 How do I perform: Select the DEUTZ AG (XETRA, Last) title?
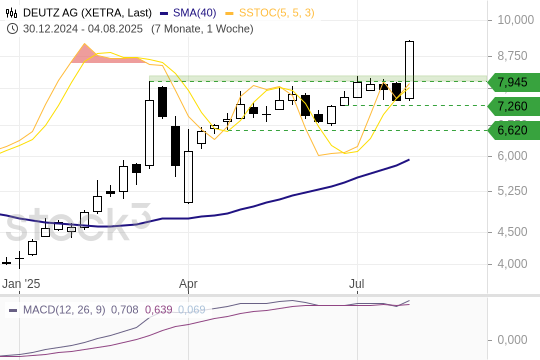[87, 13]
